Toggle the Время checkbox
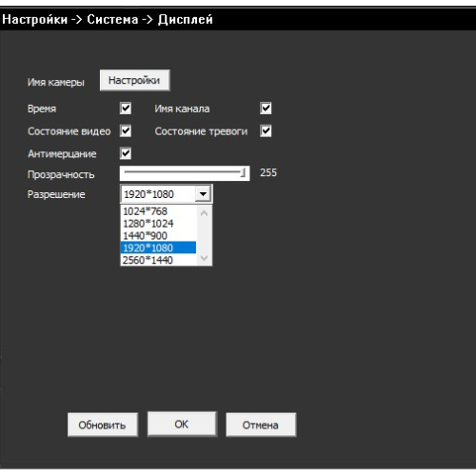476x476 pixels. pos(126,109)
